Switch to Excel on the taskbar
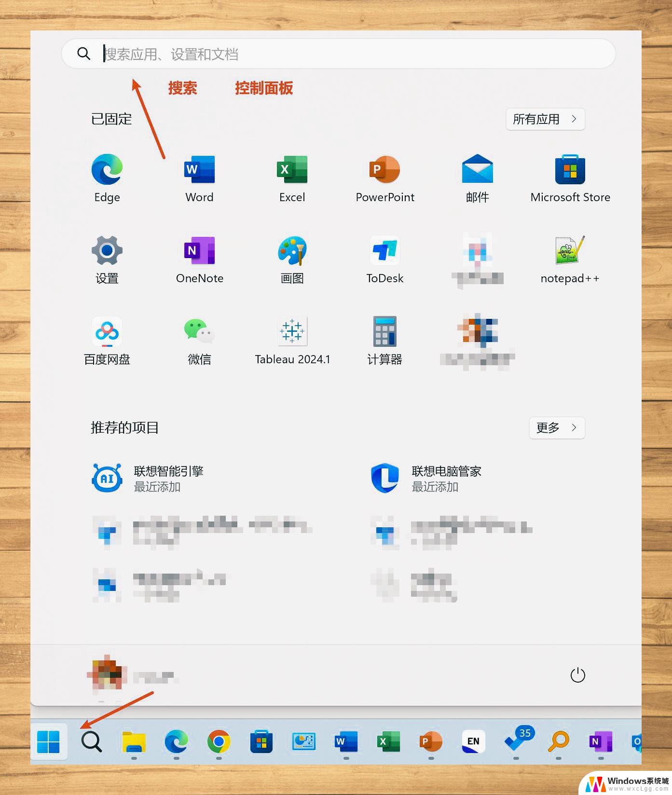672x795 pixels. (388, 741)
